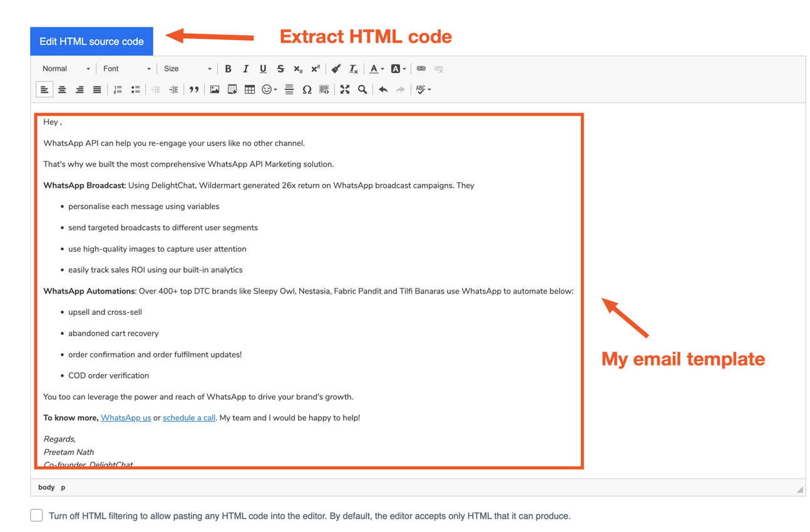The image size is (810, 532).
Task: Apply italic formatting
Action: pyautogui.click(x=245, y=69)
